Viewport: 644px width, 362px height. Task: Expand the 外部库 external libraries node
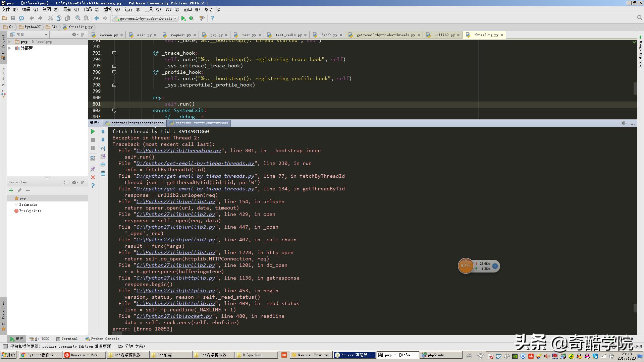10,48
